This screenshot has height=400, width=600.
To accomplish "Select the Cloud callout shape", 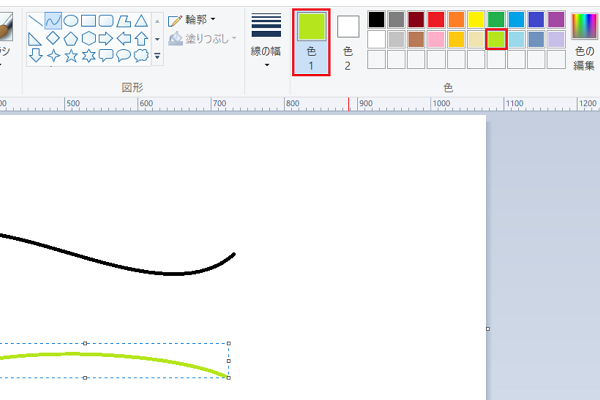I will (x=141, y=56).
